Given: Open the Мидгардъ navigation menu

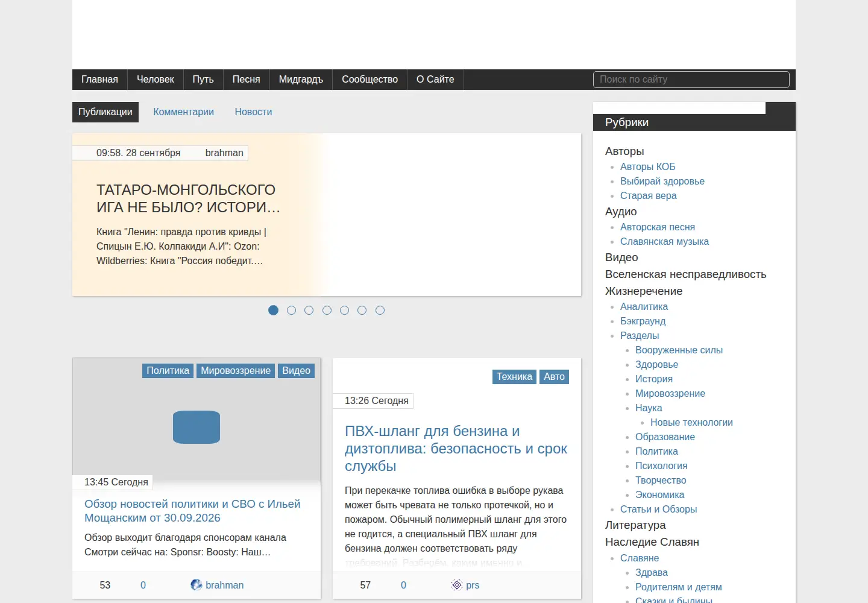Looking at the screenshot, I should 301,80.
